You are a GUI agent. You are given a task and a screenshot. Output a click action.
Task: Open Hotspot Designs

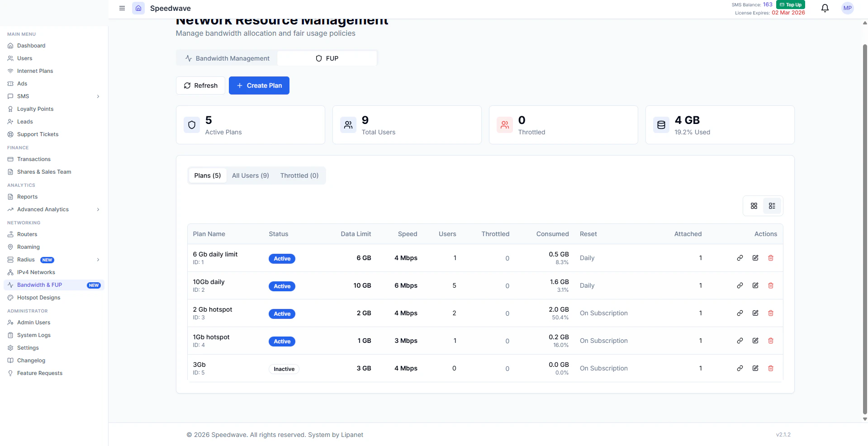pyautogui.click(x=54, y=298)
